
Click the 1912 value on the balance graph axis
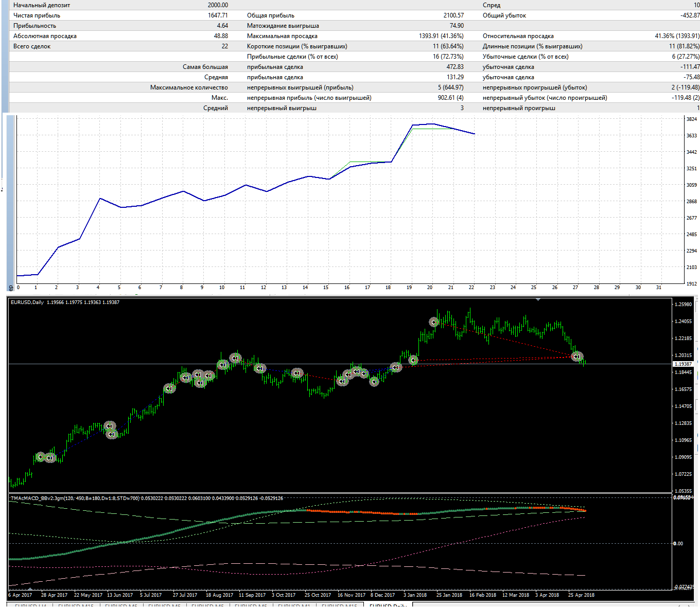pos(691,283)
